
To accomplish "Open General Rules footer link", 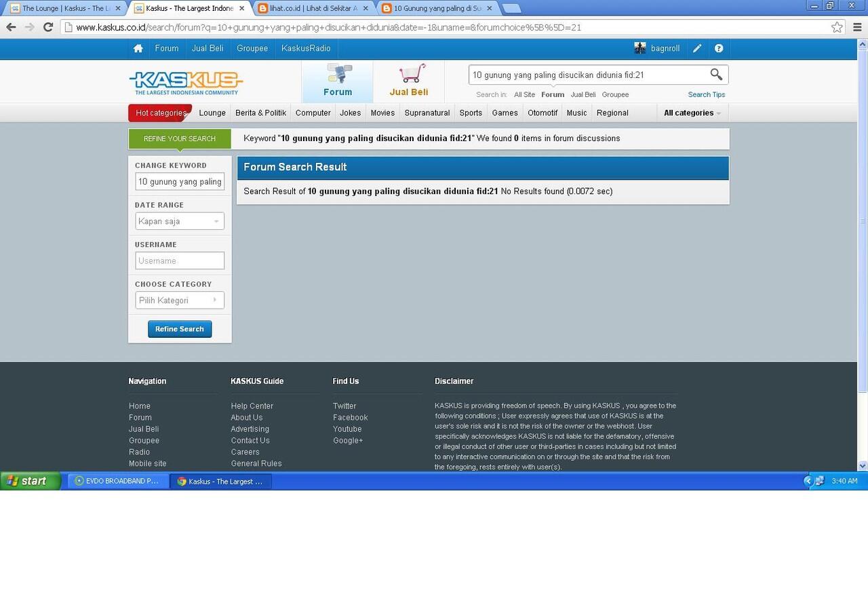I will [256, 464].
